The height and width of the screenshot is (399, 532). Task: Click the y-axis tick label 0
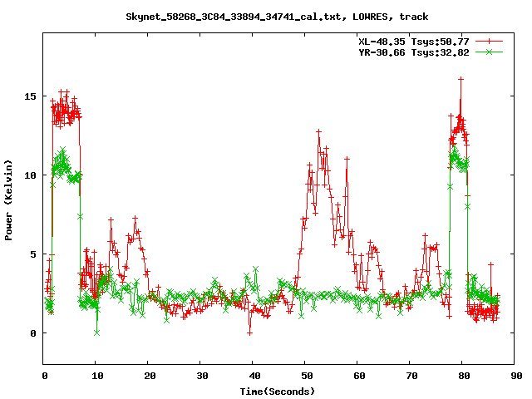pos(33,333)
